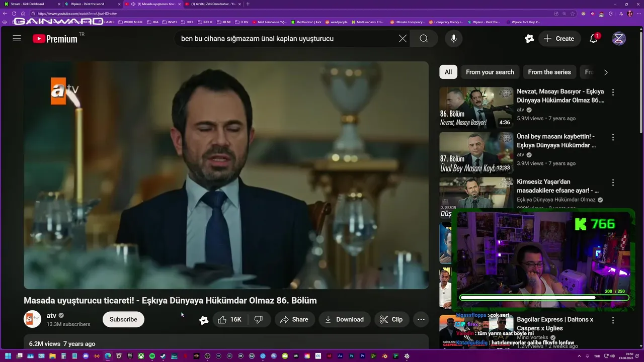The height and width of the screenshot is (362, 644).
Task: Open the YouTube hamburger guide menu
Action: 17,38
